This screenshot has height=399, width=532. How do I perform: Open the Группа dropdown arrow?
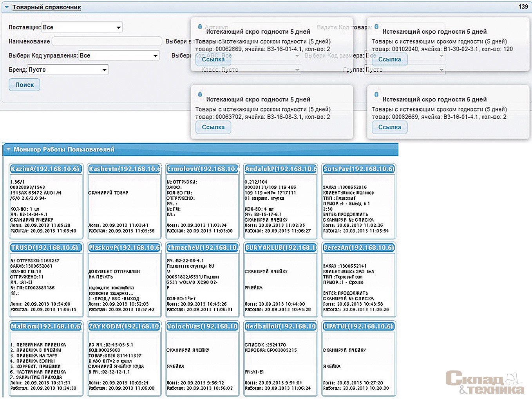(442, 70)
